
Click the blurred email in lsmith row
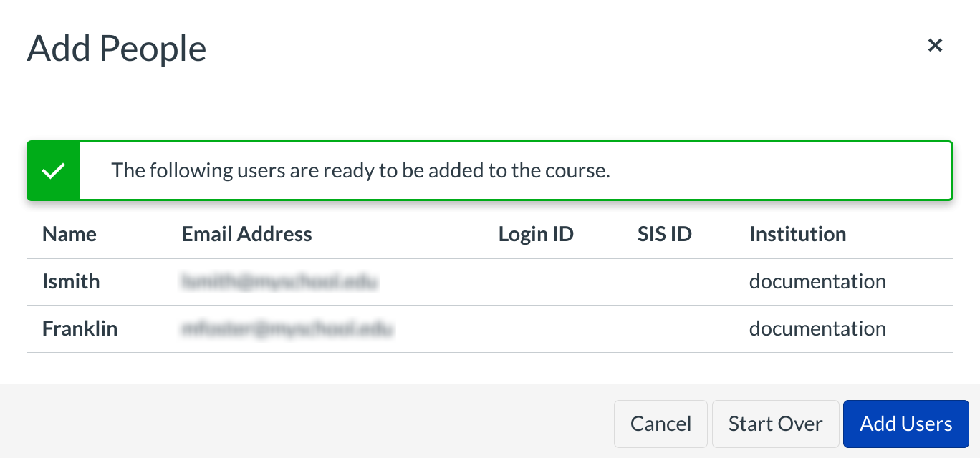tap(279, 281)
